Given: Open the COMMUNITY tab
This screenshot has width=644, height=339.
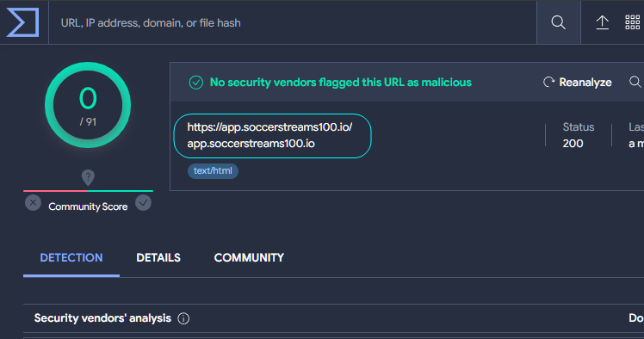Looking at the screenshot, I should tap(249, 258).
